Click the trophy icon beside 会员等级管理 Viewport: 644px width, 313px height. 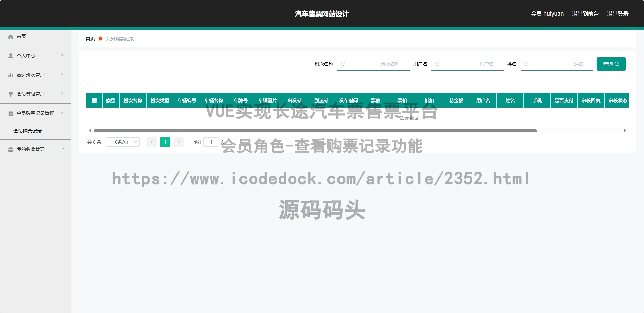11,94
